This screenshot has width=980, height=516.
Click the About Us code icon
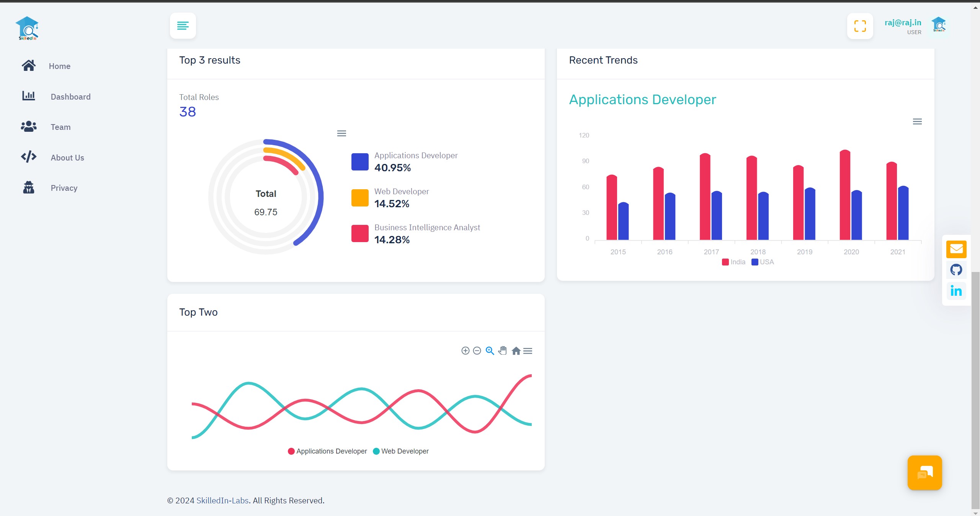[29, 157]
